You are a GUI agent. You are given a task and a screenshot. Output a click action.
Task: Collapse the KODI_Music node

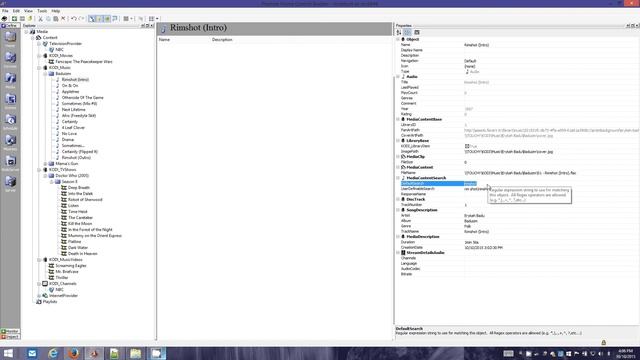point(39,68)
